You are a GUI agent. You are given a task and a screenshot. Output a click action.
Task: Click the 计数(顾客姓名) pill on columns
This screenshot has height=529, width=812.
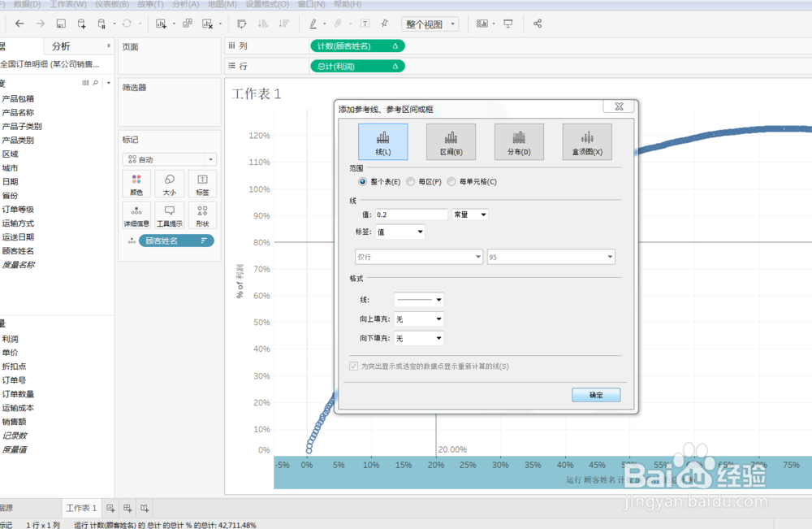point(357,46)
